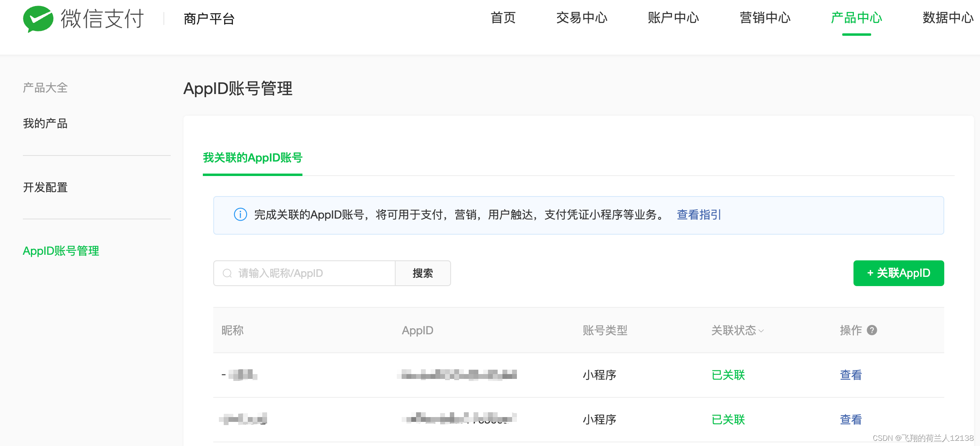Open the 数据中心 navigation menu

click(948, 18)
